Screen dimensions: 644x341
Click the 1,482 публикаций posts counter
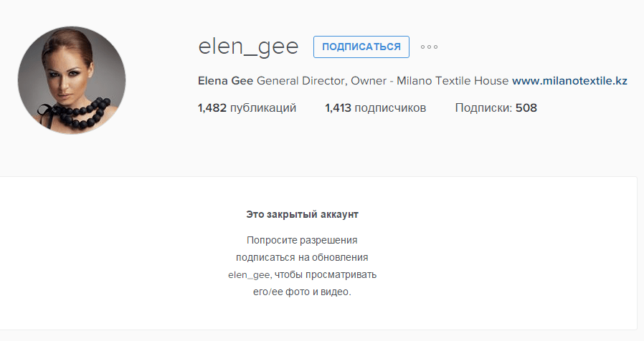point(247,108)
